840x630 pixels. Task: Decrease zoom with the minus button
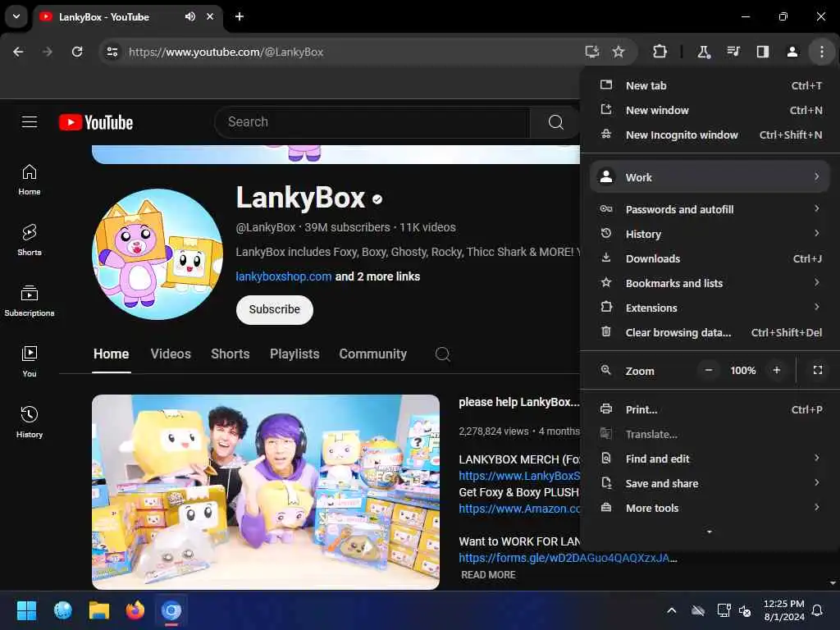708,370
